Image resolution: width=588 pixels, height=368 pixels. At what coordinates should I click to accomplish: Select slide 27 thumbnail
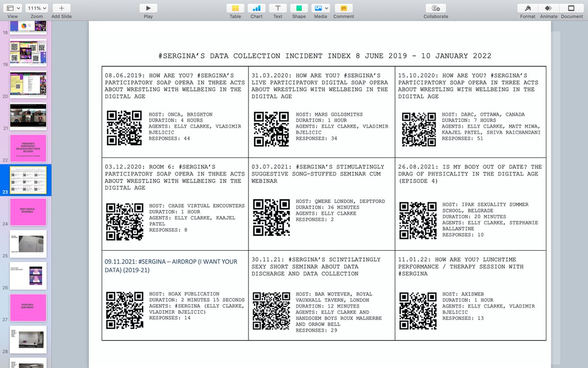[28, 307]
